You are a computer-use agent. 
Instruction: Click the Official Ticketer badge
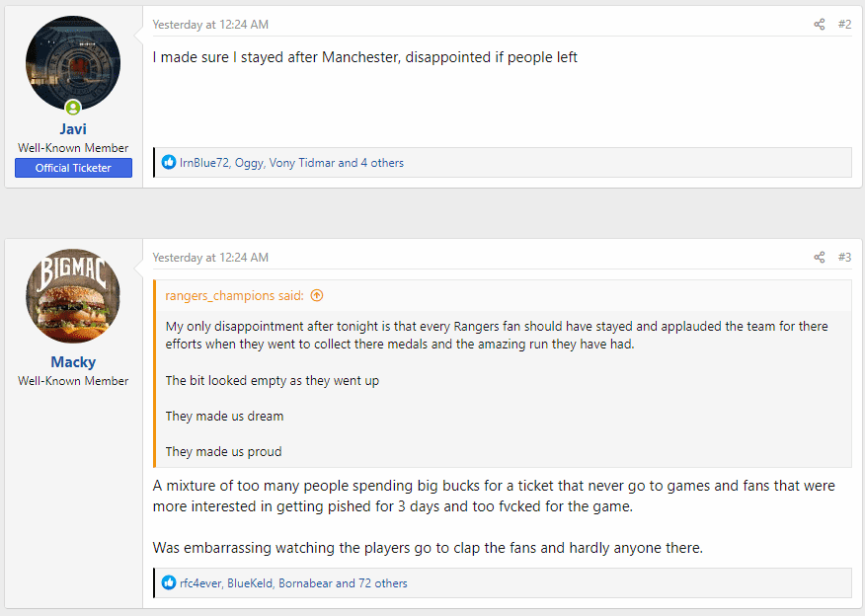(73, 168)
